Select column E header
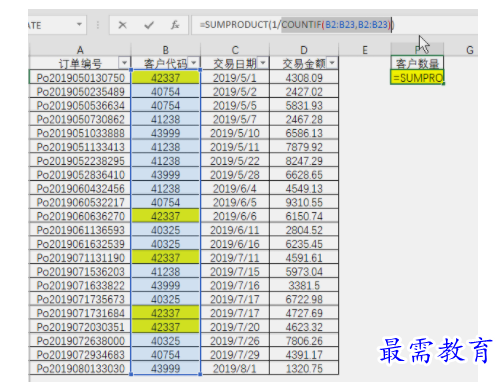Image resolution: width=501 pixels, height=382 pixels. pyautogui.click(x=365, y=50)
